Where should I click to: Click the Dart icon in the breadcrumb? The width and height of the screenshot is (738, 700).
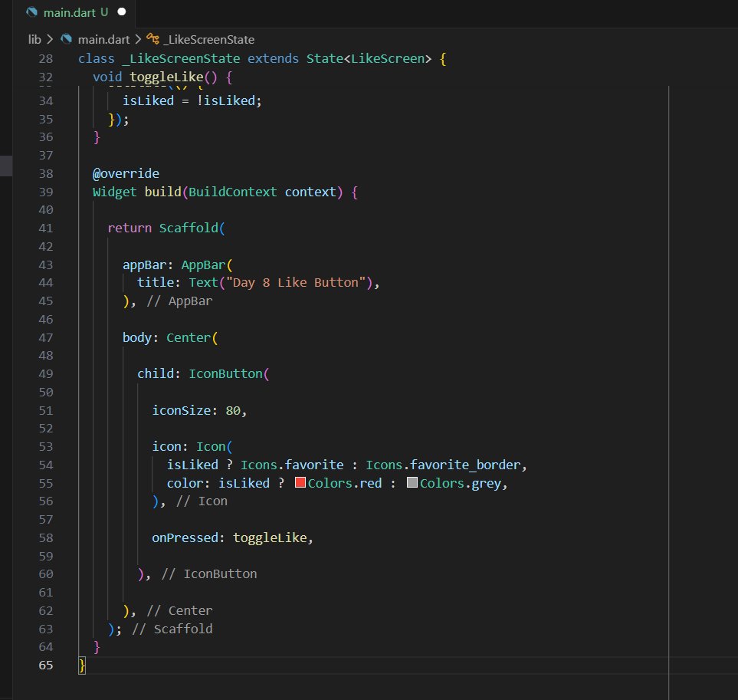coord(67,39)
